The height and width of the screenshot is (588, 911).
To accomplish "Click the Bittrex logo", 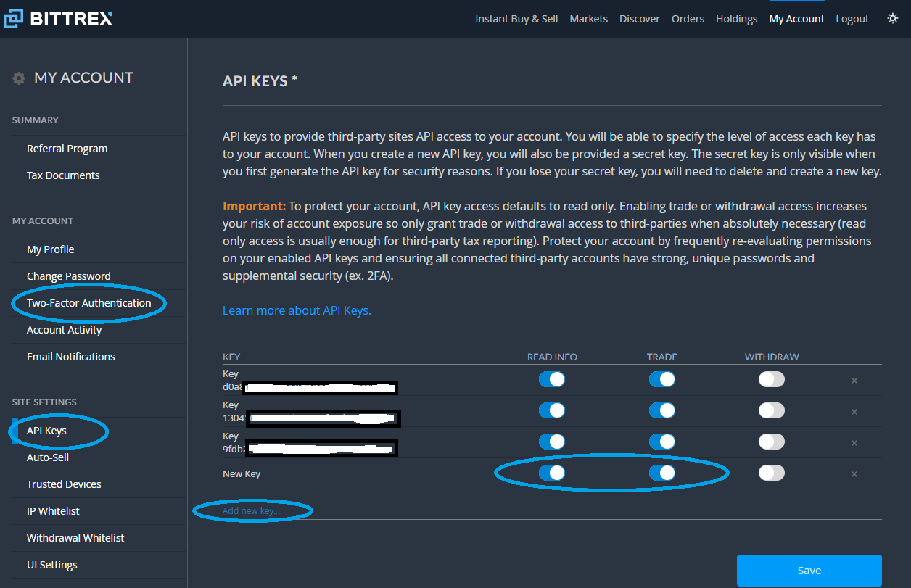I will point(58,19).
